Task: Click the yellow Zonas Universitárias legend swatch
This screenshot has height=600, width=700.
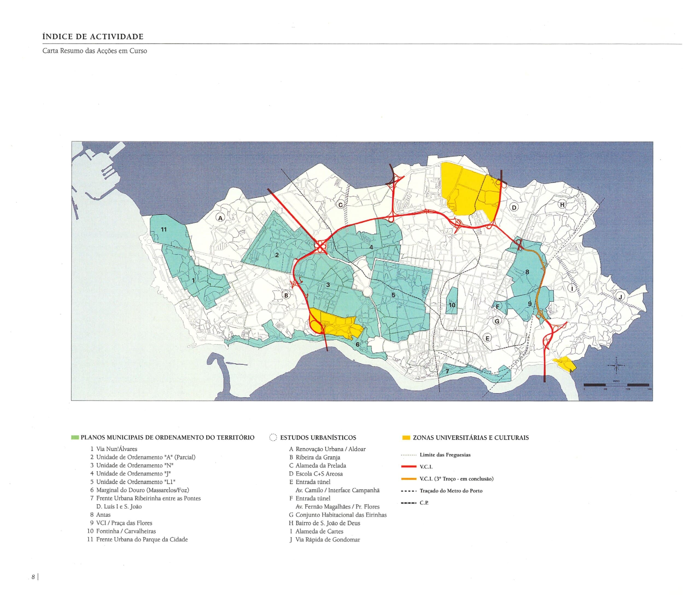Action: (x=406, y=438)
